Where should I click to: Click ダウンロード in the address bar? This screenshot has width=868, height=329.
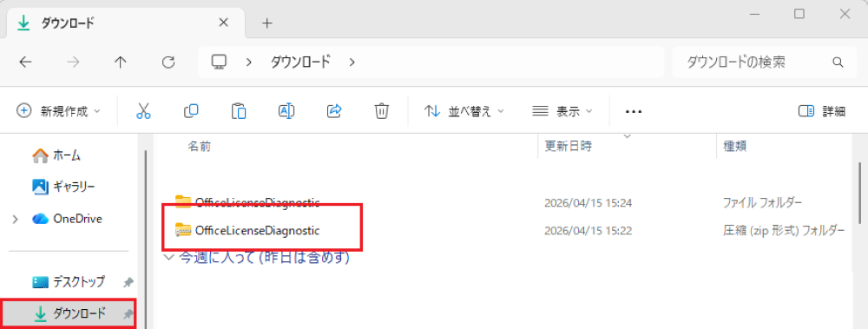coord(299,62)
